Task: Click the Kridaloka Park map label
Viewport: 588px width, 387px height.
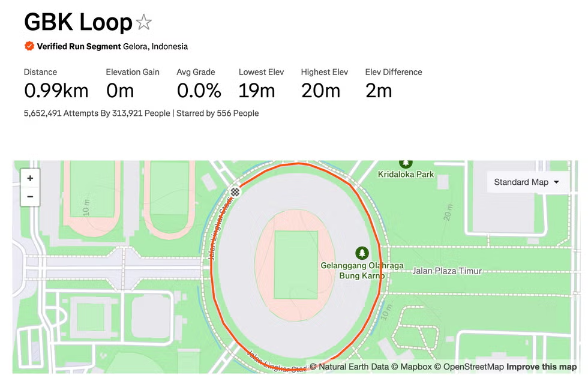Action: (x=406, y=175)
